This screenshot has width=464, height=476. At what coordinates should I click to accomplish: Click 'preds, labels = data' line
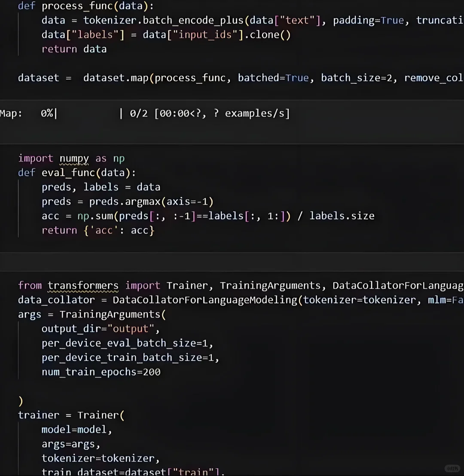101,187
